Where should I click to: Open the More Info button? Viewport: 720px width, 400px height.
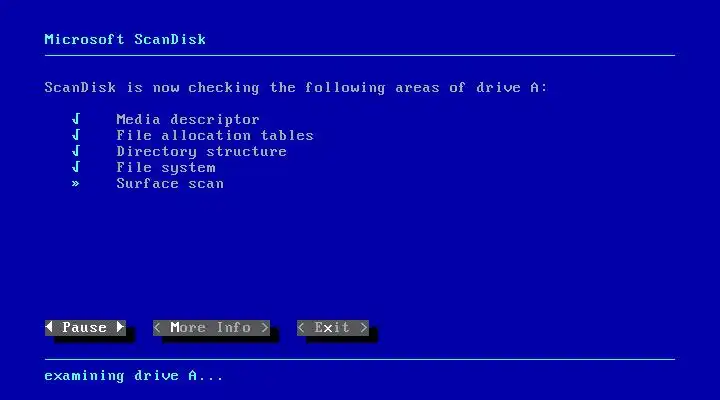211,327
